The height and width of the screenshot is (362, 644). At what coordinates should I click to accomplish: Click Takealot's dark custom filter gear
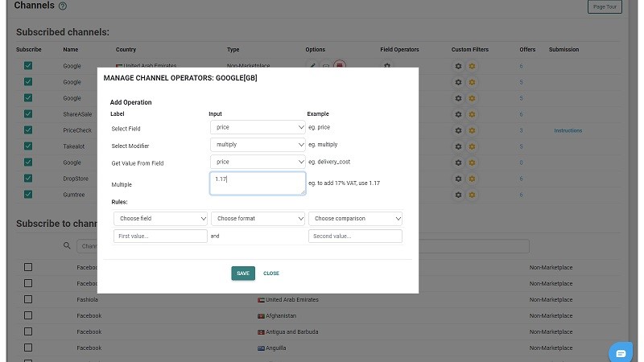(458, 146)
